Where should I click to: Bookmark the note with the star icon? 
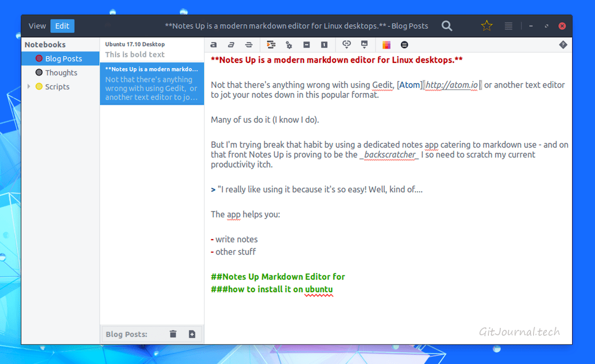click(x=487, y=26)
